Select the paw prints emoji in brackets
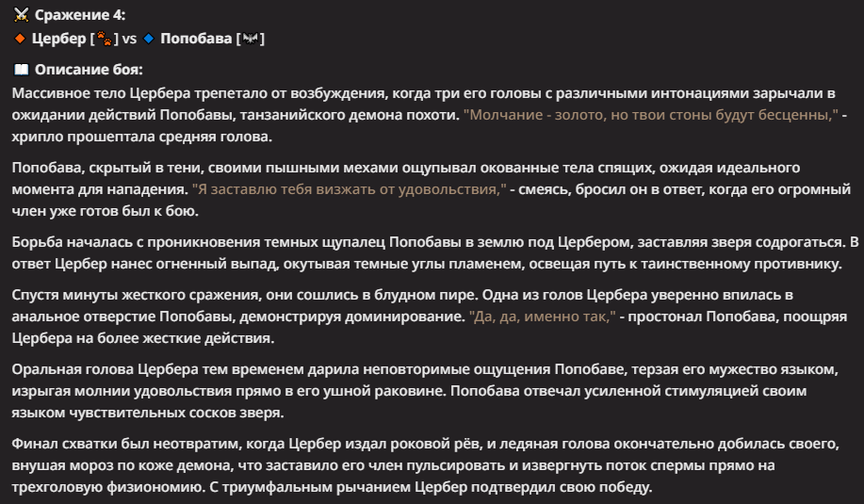This screenshot has width=864, height=504. 105,39
